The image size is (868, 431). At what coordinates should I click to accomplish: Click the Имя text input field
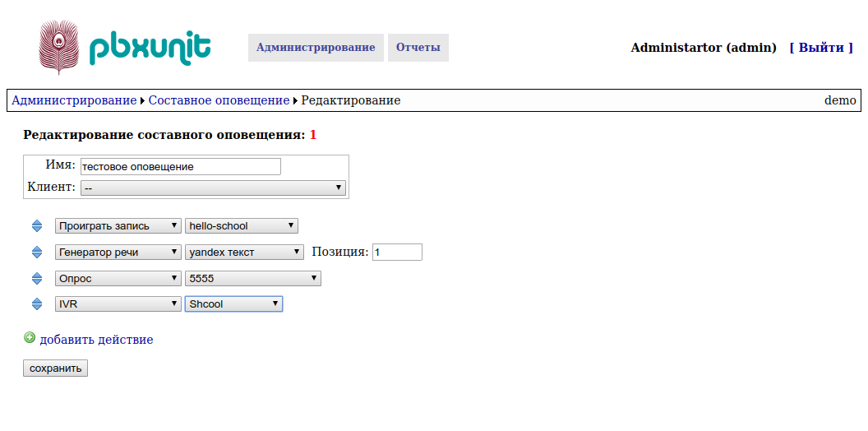pos(181,166)
